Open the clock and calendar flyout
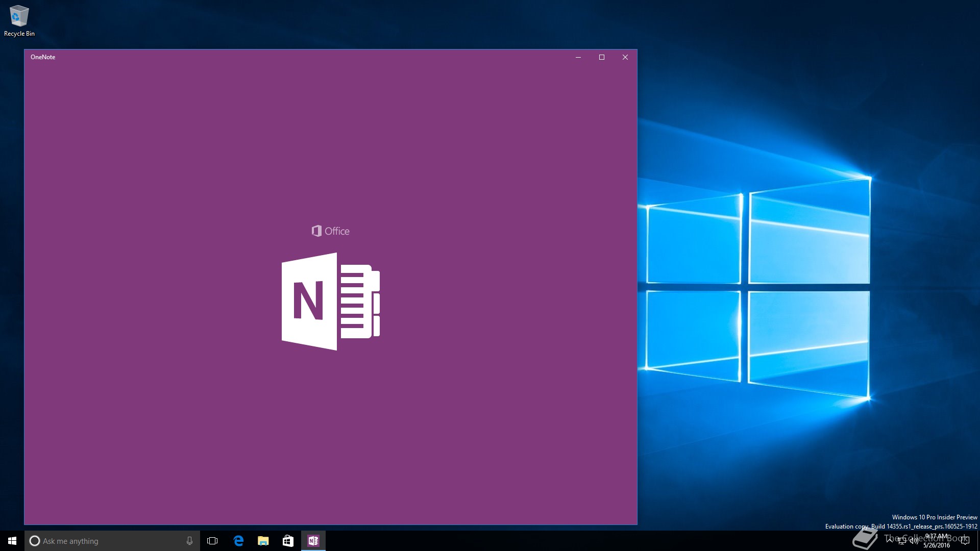 click(937, 541)
